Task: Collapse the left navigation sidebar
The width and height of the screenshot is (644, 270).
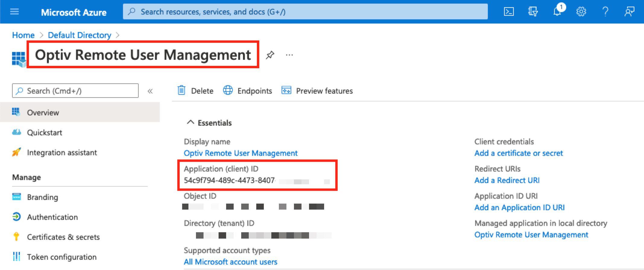Action: (x=150, y=91)
